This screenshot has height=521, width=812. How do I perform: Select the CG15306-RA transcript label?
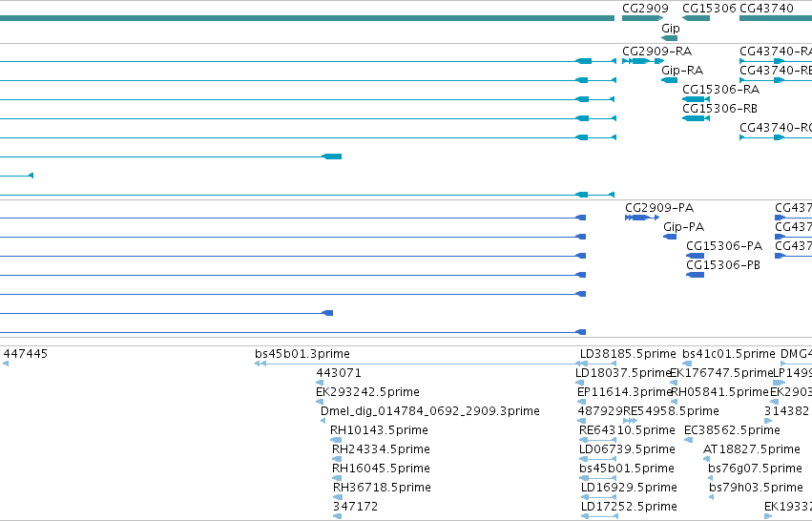(x=720, y=90)
